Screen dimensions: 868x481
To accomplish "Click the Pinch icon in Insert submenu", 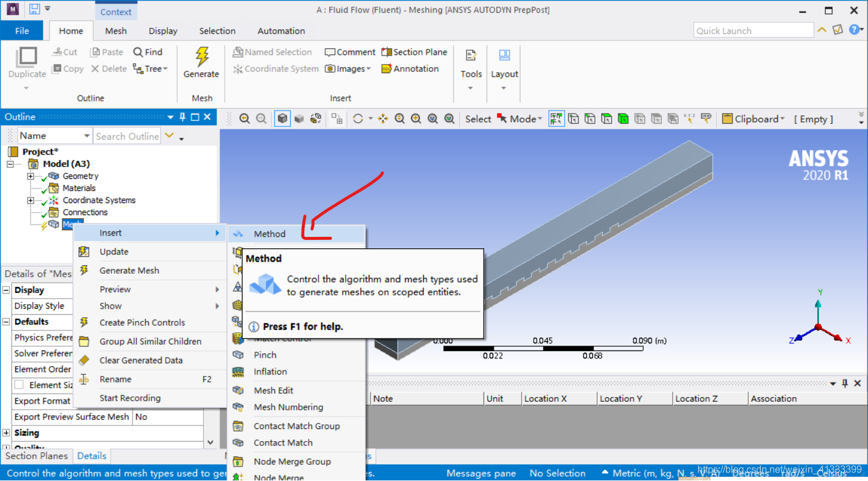I will tap(238, 355).
